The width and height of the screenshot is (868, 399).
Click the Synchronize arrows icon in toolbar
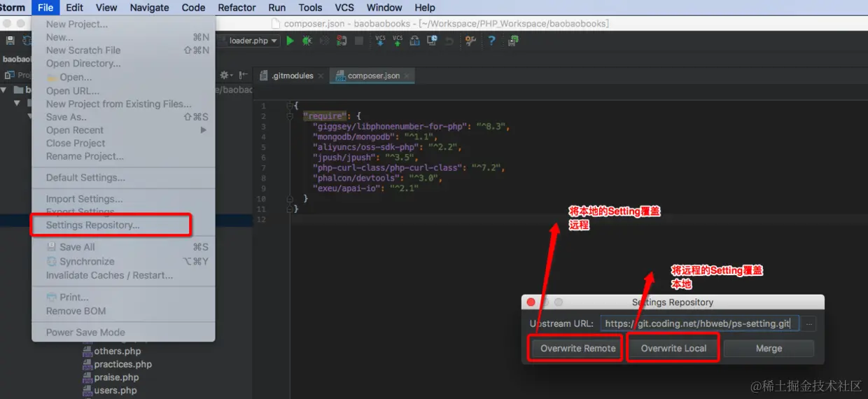coord(27,41)
